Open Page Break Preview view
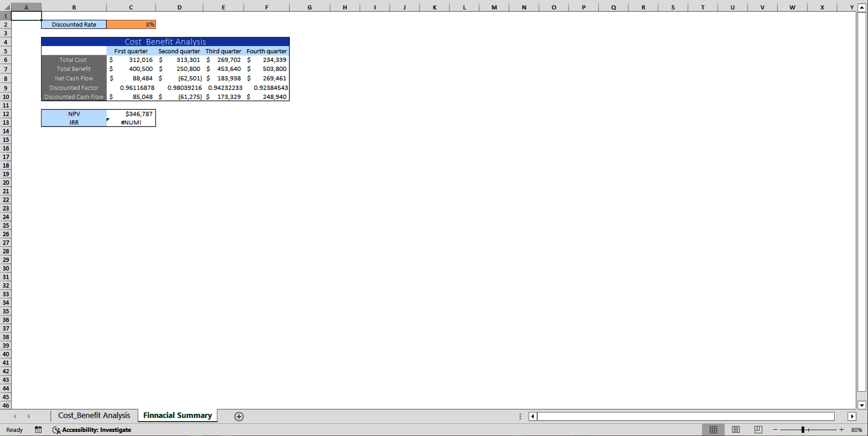Screen dimensions: 868x436 pyautogui.click(x=758, y=430)
